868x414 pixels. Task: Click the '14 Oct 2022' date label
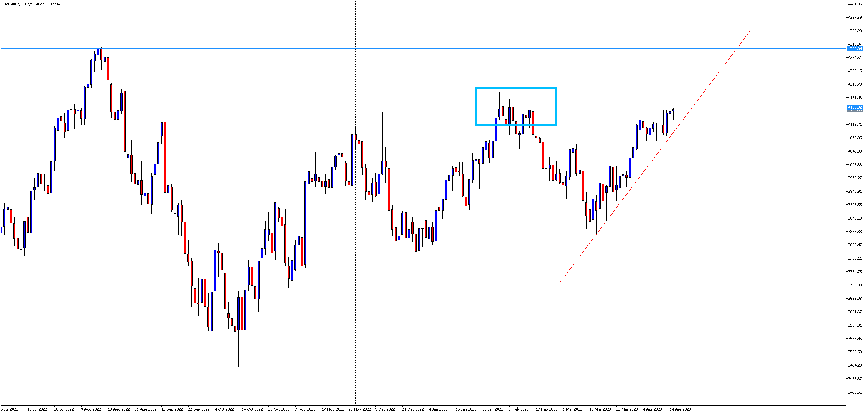click(252, 409)
